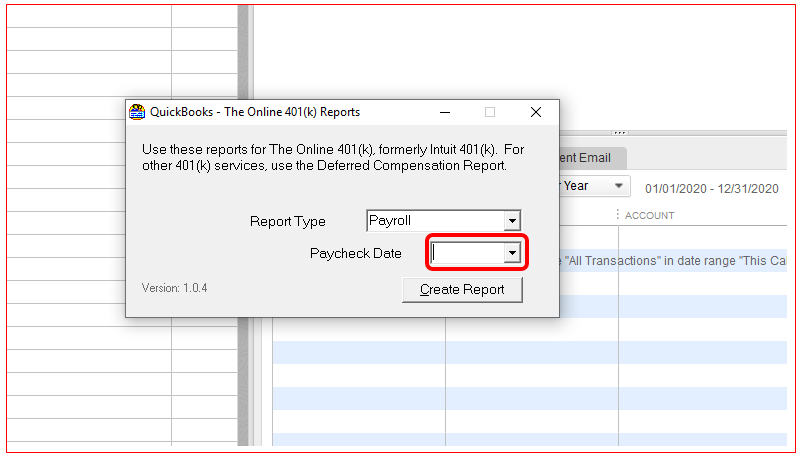This screenshot has width=803, height=460.
Task: Minimize the 401(k) Reports dialog
Action: pyautogui.click(x=445, y=112)
